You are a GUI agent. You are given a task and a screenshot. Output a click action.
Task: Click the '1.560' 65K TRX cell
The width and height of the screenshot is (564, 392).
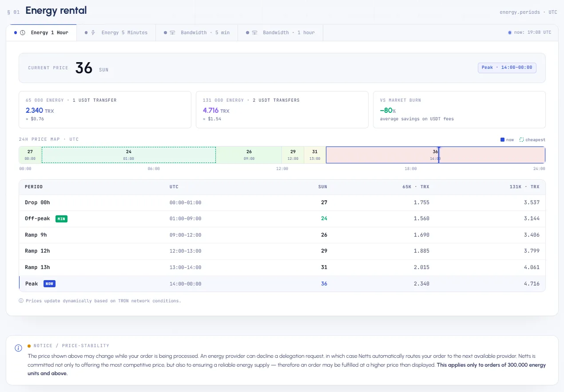[421, 218]
